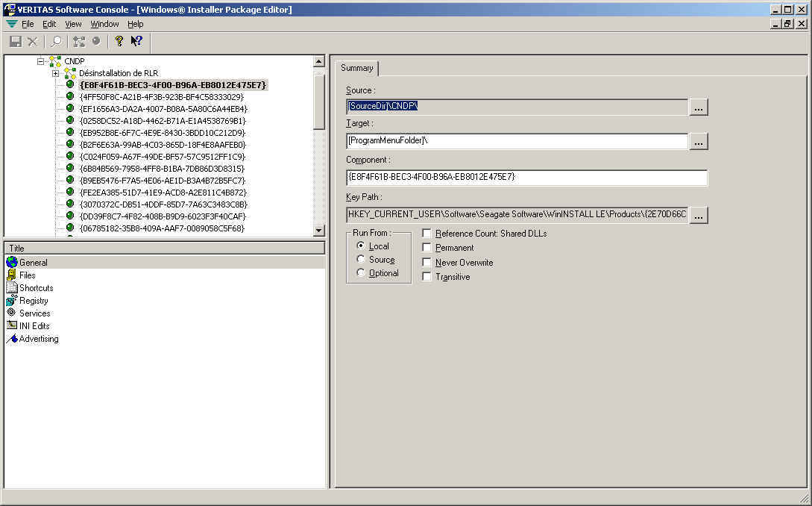This screenshot has width=812, height=506.
Task: Click the Services gear icon
Action: 11,313
